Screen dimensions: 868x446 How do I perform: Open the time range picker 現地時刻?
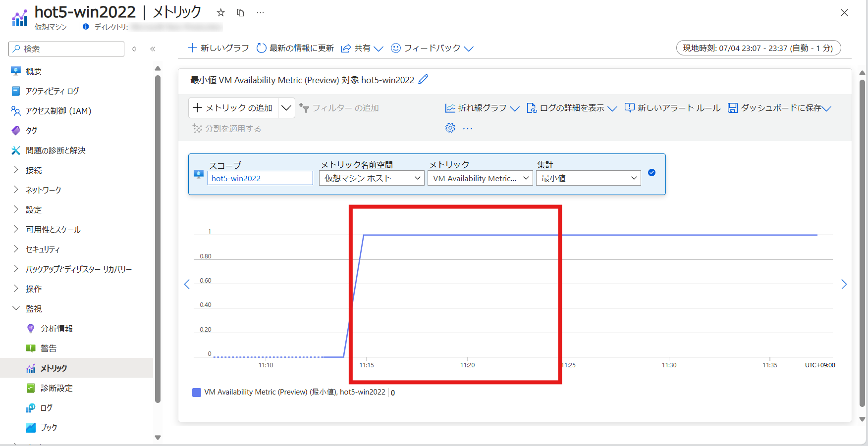759,48
